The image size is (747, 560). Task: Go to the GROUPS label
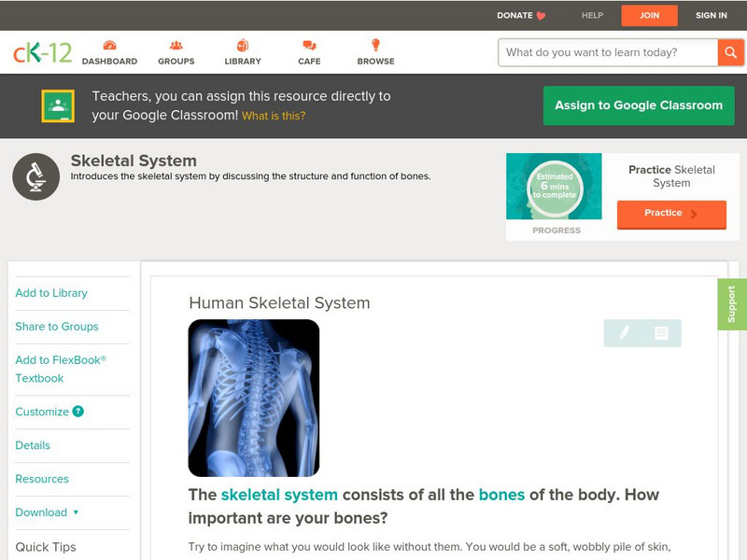[176, 62]
